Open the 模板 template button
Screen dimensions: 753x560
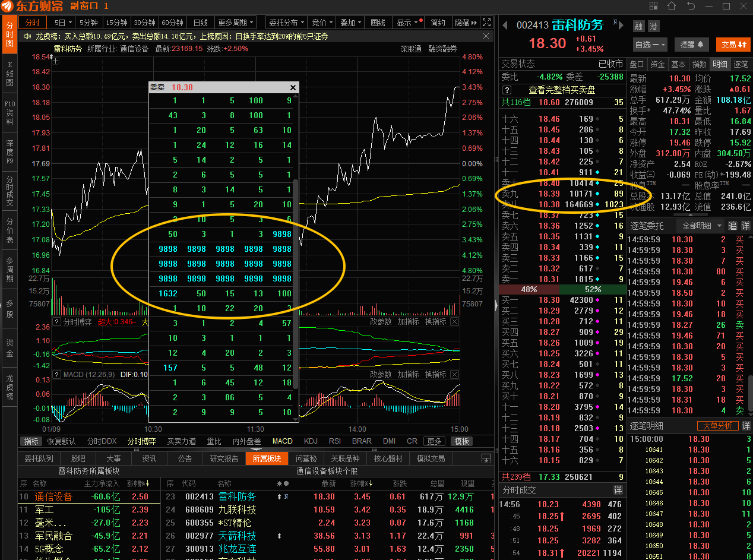[462, 441]
